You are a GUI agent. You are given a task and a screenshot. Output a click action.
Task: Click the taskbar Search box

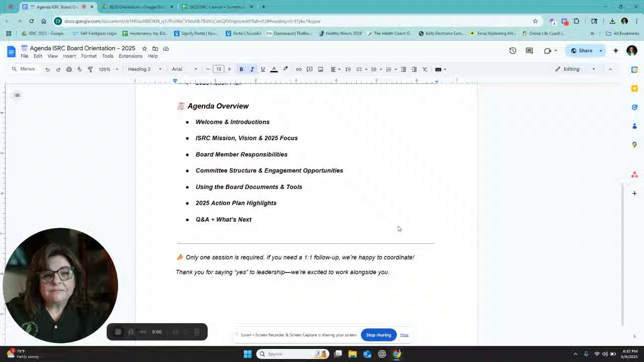point(292,354)
